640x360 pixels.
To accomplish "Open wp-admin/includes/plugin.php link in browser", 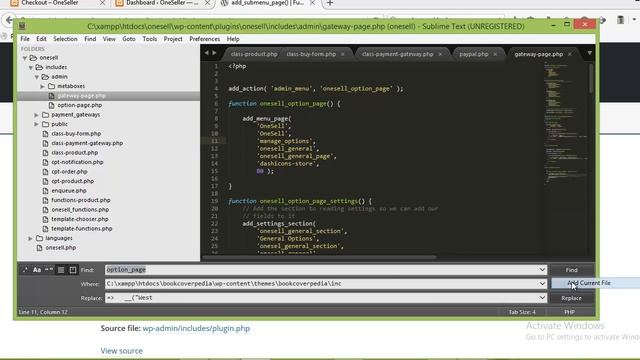I will (x=196, y=329).
